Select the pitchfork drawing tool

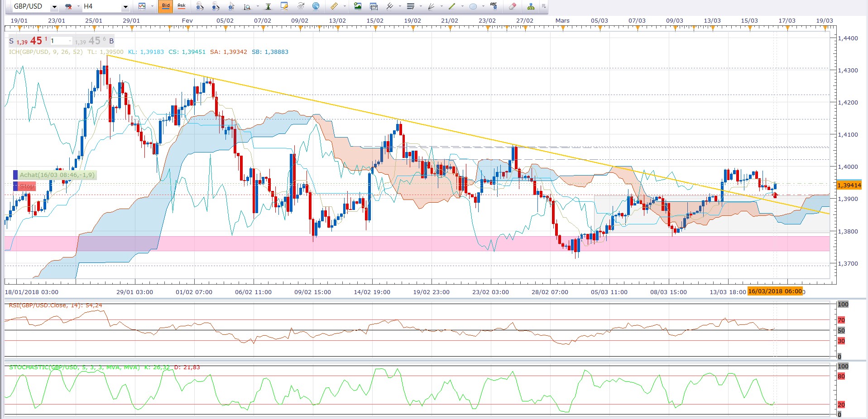coord(389,6)
